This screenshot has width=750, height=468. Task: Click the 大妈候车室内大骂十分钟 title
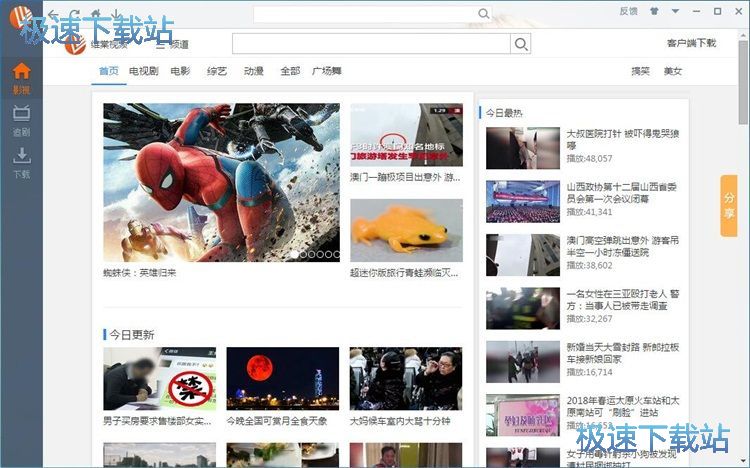(400, 421)
